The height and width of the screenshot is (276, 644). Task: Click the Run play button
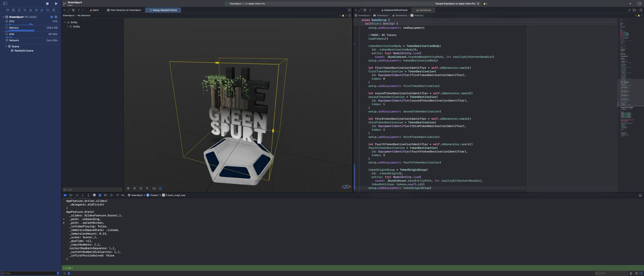[56, 3]
